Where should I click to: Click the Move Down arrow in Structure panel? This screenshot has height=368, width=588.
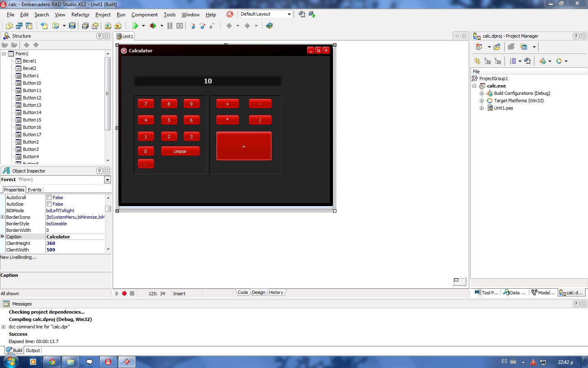click(36, 45)
